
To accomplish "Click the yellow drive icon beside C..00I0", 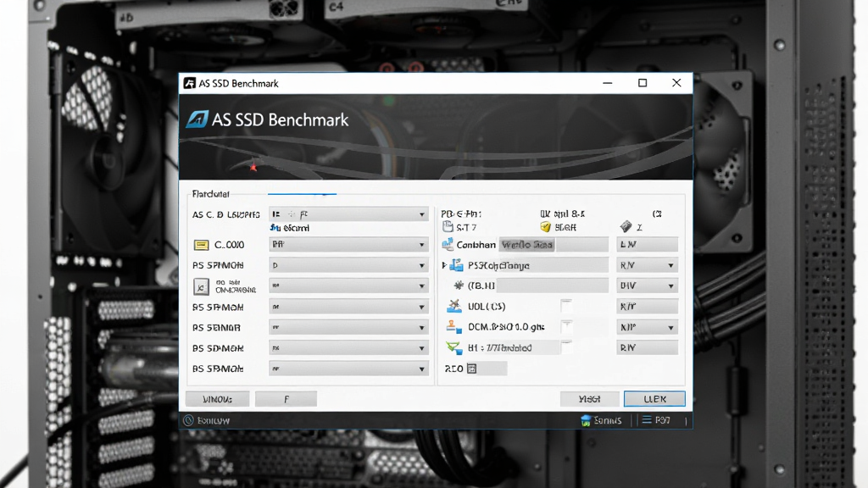I will (x=201, y=245).
